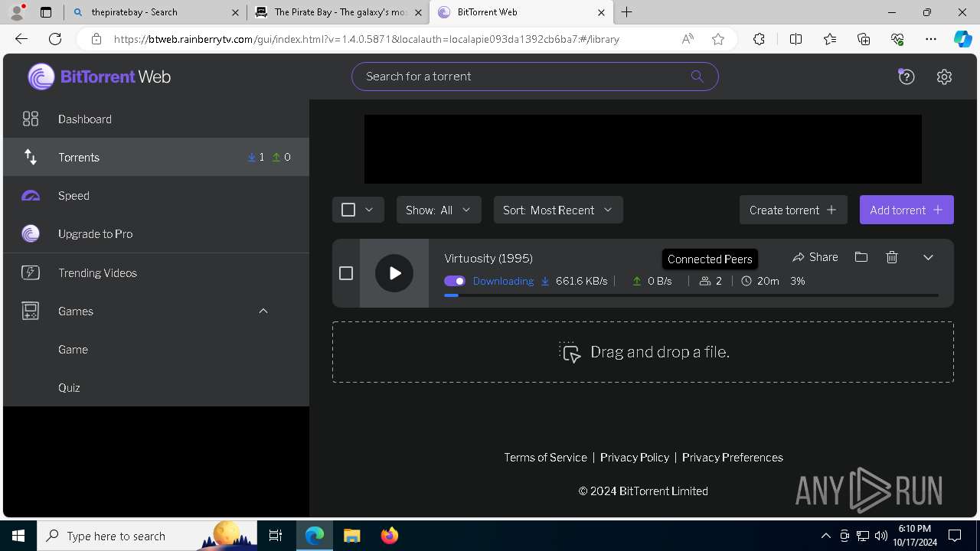
Task: Click the Read aloud icon
Action: [x=688, y=39]
